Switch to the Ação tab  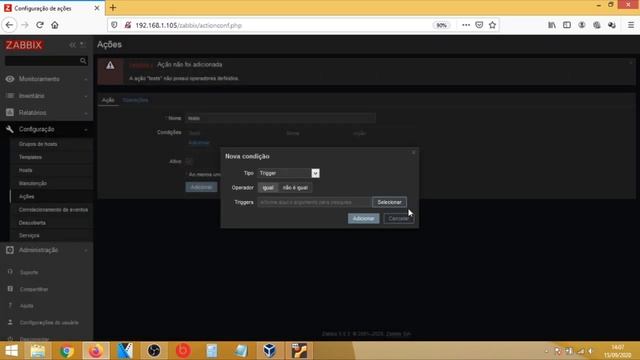pyautogui.click(x=108, y=100)
